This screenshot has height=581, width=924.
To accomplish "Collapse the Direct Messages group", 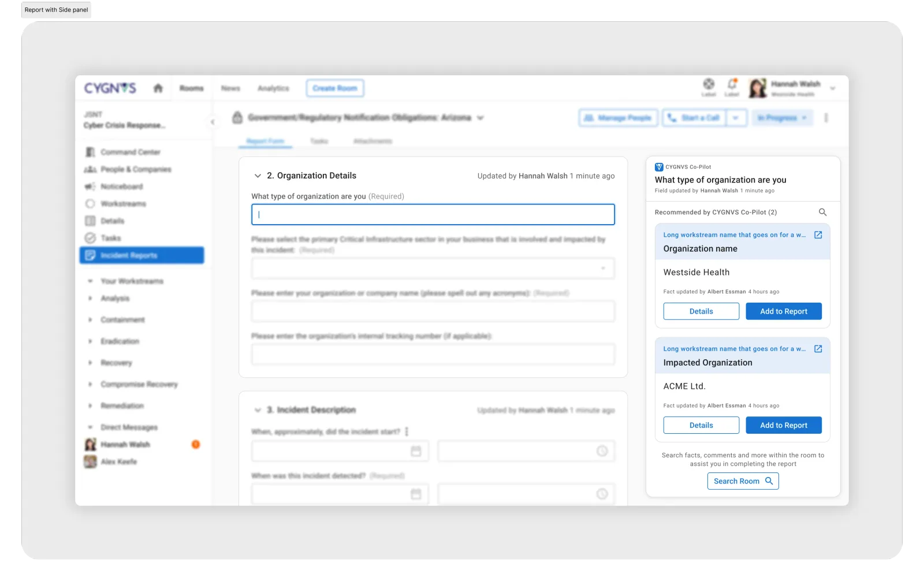I will [x=90, y=427].
